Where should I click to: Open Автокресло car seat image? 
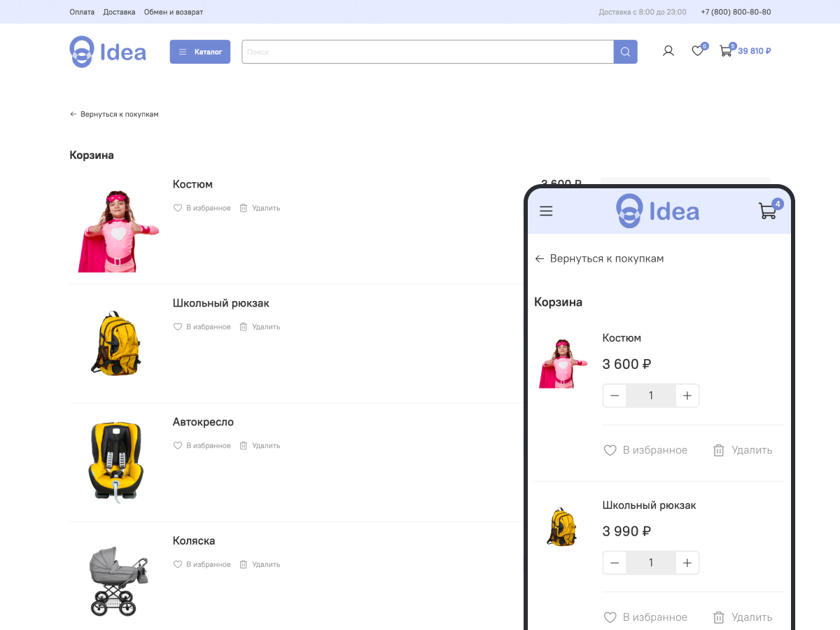tap(116, 461)
